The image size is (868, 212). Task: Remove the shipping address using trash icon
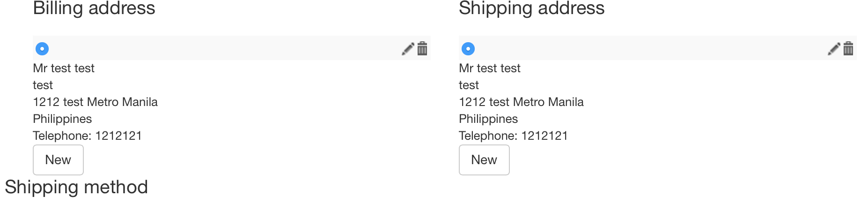tap(848, 48)
